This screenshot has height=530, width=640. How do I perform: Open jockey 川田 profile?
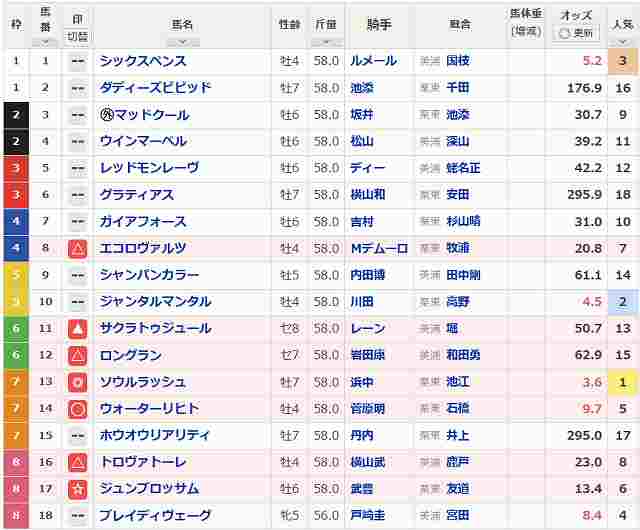coord(362,302)
